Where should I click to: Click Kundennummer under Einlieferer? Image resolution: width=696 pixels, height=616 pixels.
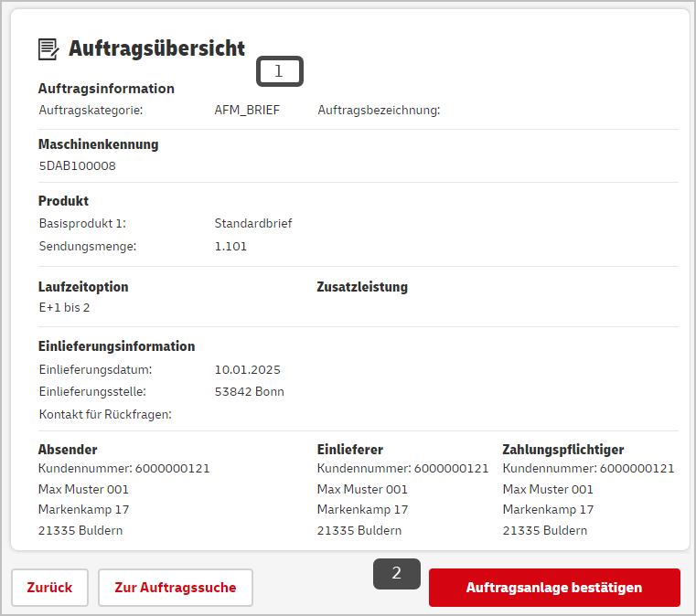click(x=402, y=468)
